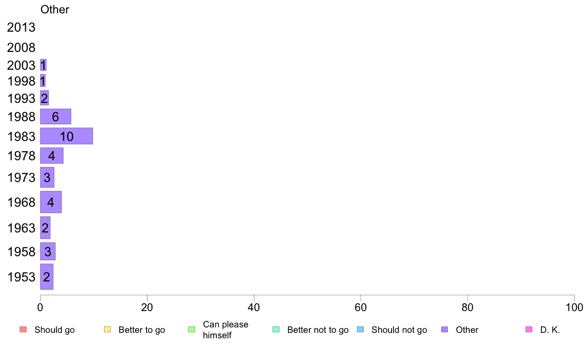Click the blue Should not go swatch
Image resolution: width=588 pixels, height=364 pixels.
(360, 329)
